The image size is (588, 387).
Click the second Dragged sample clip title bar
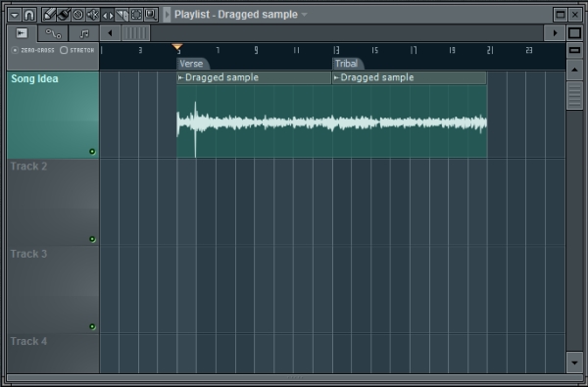[x=409, y=77]
